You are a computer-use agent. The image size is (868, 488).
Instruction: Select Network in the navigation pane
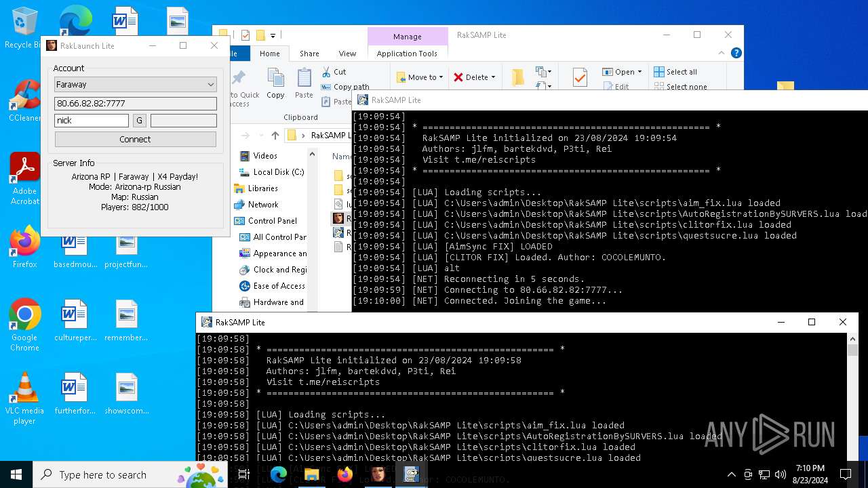pyautogui.click(x=256, y=205)
